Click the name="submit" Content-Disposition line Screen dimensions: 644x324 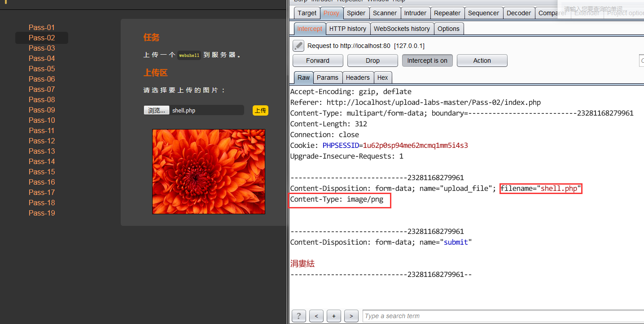point(381,242)
